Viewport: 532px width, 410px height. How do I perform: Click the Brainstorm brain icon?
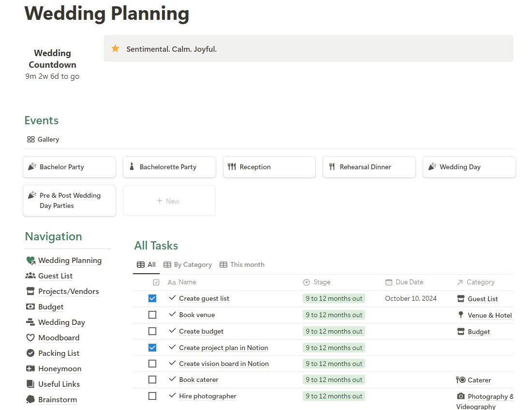tap(30, 399)
